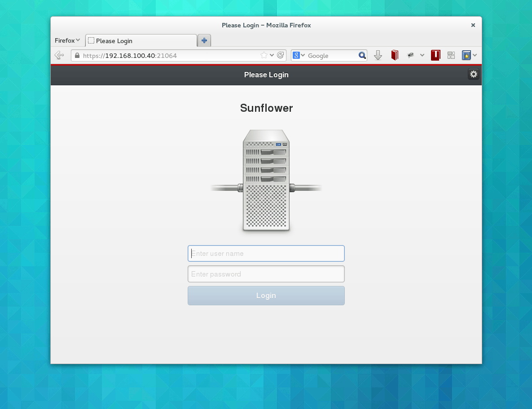
Task: Close the Firefox window
Action: click(473, 25)
